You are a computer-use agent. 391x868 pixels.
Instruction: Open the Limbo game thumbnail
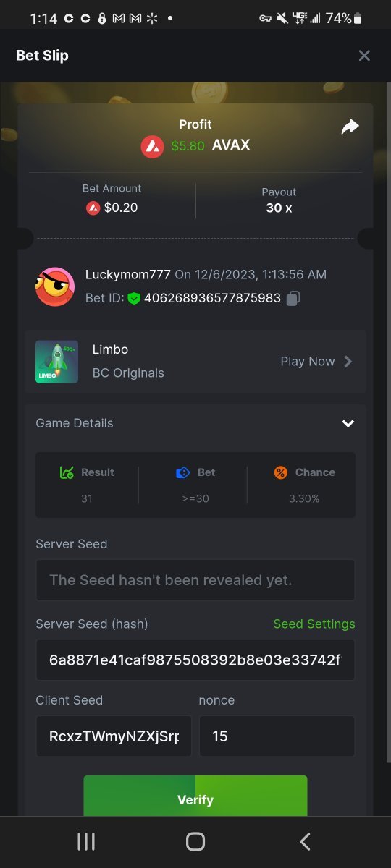click(56, 362)
